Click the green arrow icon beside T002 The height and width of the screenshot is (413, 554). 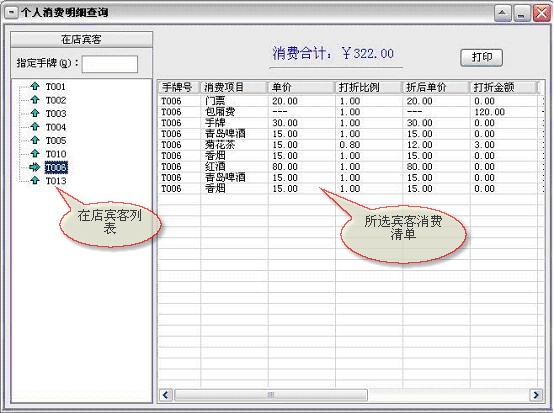point(35,100)
